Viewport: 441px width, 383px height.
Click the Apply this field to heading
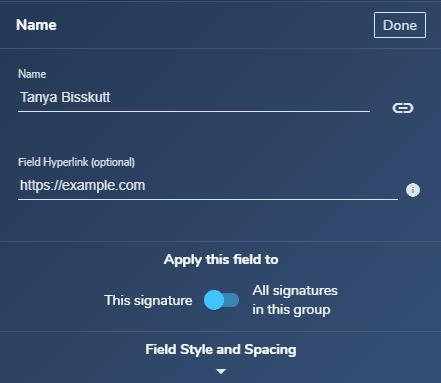(x=221, y=260)
